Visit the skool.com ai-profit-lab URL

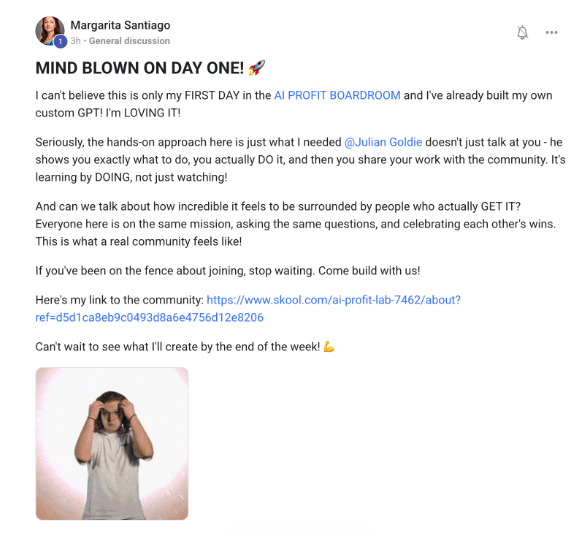point(333,300)
